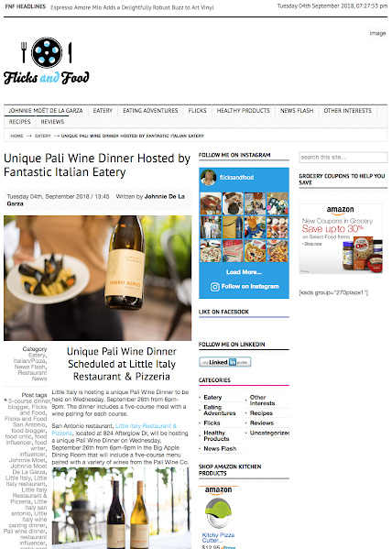The width and height of the screenshot is (392, 549).
Task: Open the FNF headline about Espresso Amore Mio
Action: [132, 7]
